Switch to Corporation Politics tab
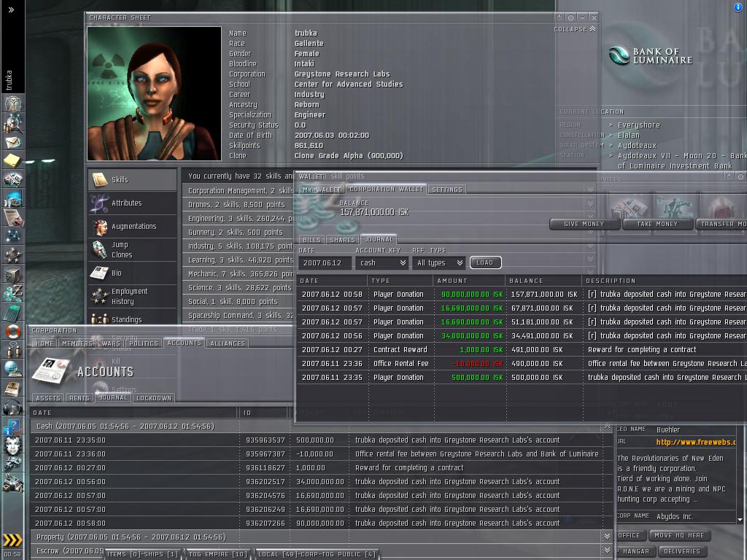 pyautogui.click(x=144, y=343)
